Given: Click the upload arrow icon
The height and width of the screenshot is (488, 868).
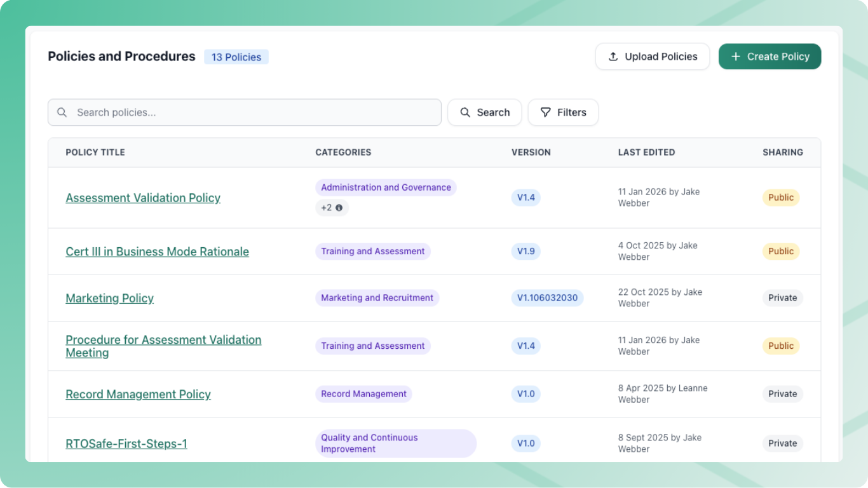Looking at the screenshot, I should point(613,57).
